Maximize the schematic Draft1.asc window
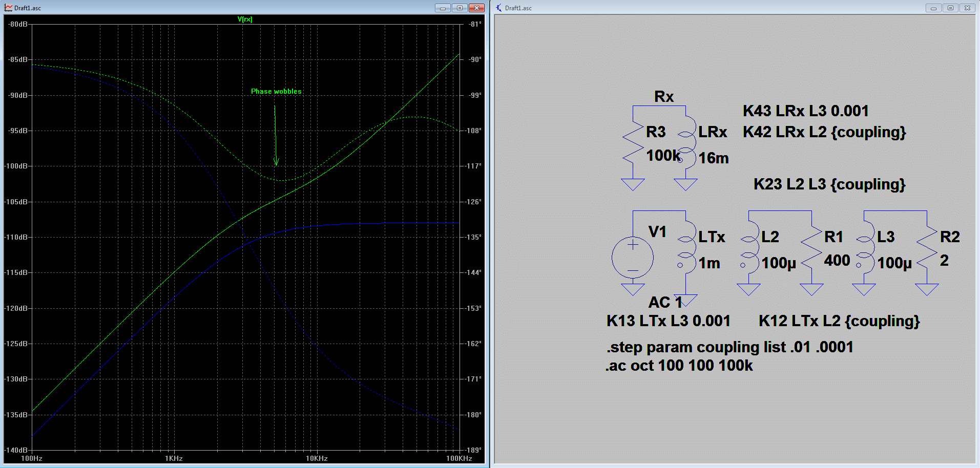Image resolution: width=980 pixels, height=468 pixels. (x=950, y=8)
